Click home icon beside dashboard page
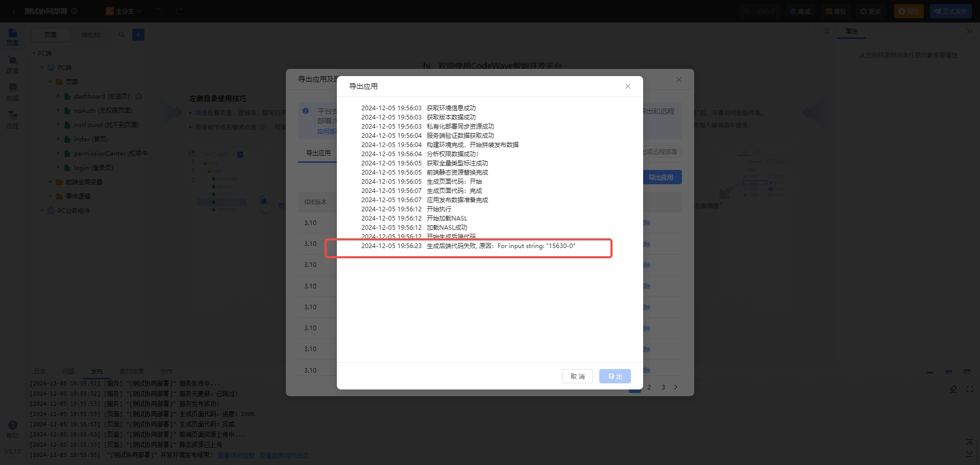The height and width of the screenshot is (465, 980). tap(139, 96)
